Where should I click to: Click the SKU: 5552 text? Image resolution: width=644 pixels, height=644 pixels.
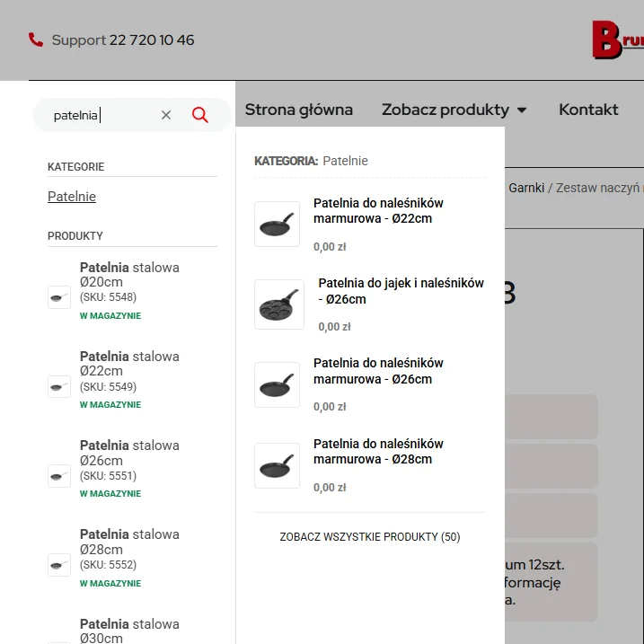tap(108, 565)
